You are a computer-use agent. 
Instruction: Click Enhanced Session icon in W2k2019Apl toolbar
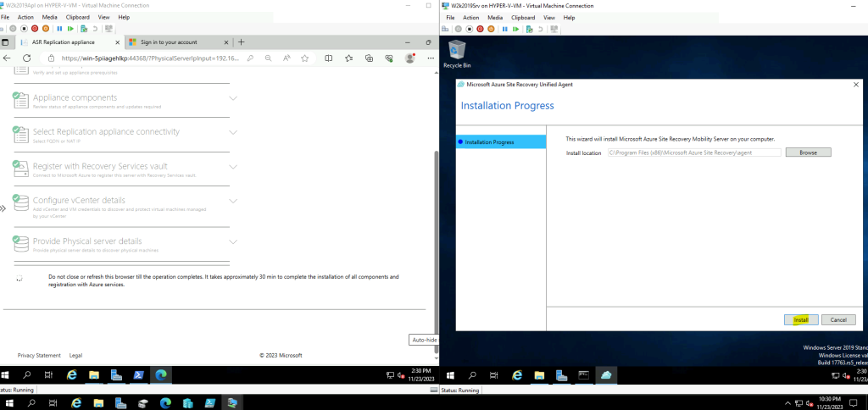click(x=108, y=28)
